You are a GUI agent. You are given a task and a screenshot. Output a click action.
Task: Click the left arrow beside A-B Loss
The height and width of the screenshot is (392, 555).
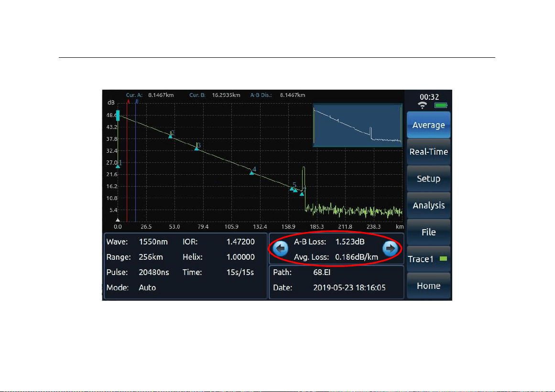pyautogui.click(x=281, y=248)
